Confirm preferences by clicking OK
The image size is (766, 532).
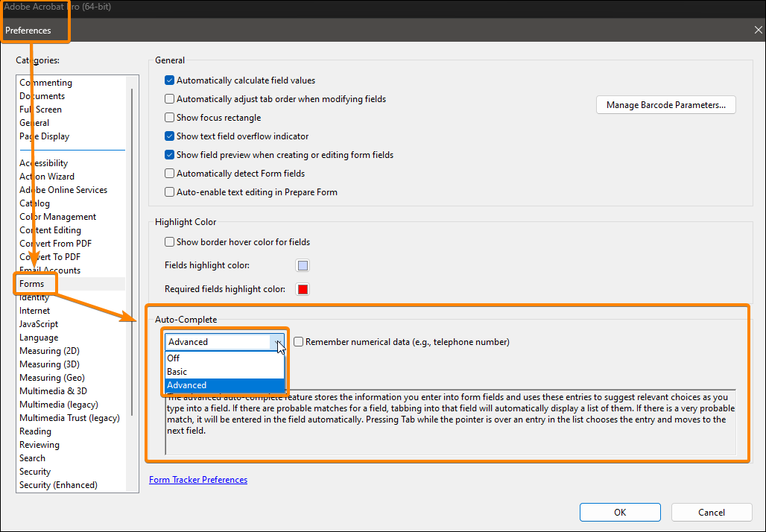click(x=619, y=512)
